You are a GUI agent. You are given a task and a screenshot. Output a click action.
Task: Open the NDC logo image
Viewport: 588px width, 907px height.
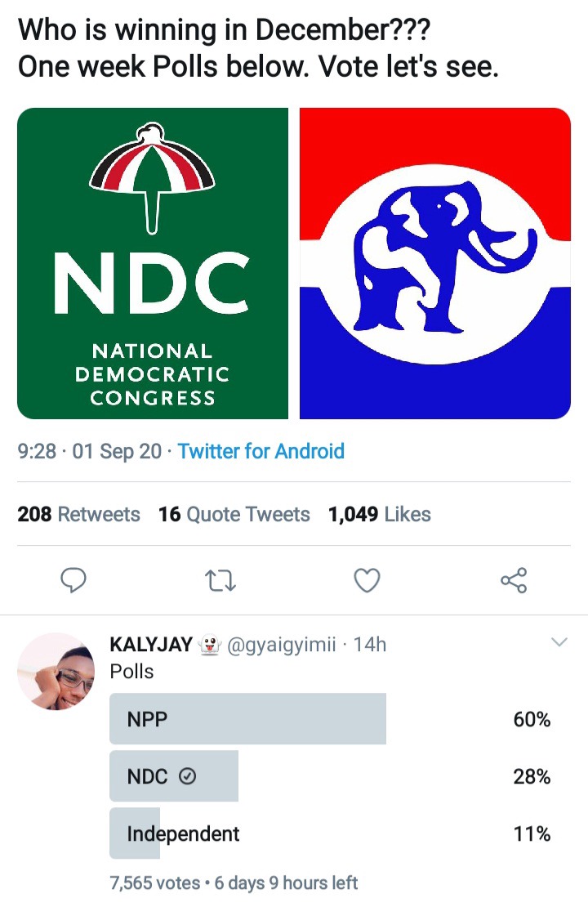point(153,263)
